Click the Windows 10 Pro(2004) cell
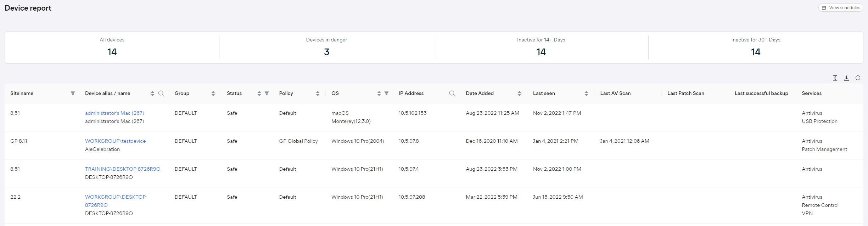This screenshot has height=226, width=868. click(x=358, y=141)
